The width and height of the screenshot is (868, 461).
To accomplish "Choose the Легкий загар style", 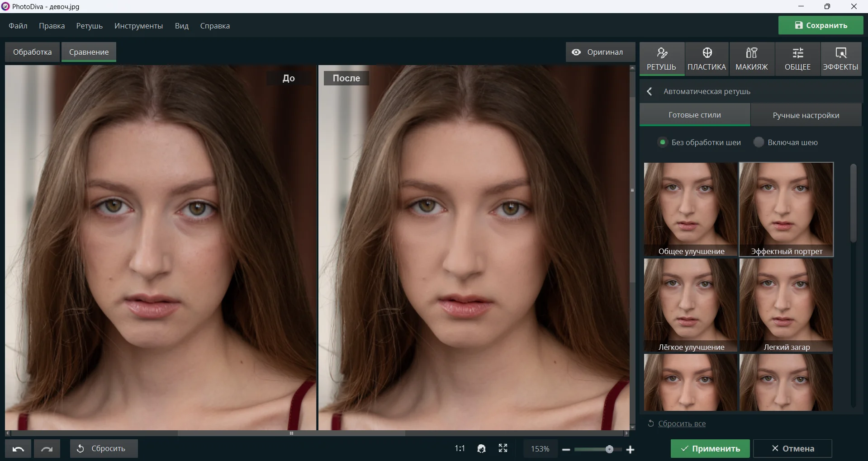I will pos(786,305).
